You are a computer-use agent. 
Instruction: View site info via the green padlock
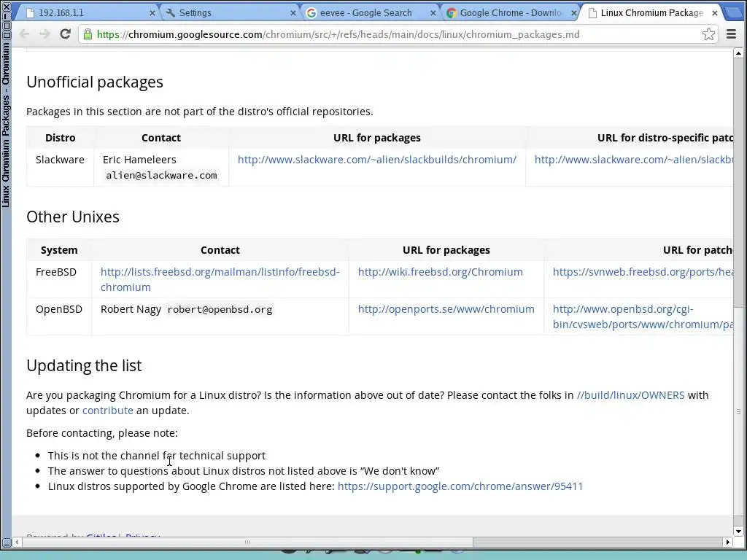pyautogui.click(x=88, y=34)
